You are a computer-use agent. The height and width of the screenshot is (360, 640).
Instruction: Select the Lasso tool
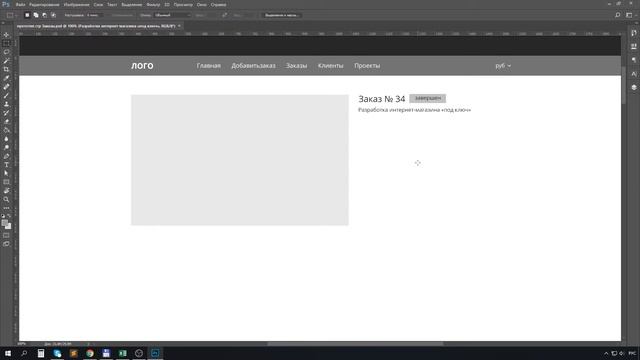[x=6, y=52]
